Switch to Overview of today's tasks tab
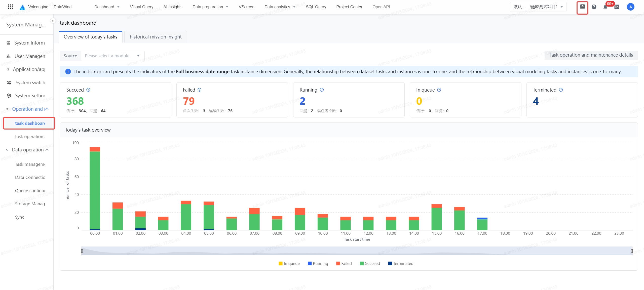The width and height of the screenshot is (644, 290). (91, 37)
